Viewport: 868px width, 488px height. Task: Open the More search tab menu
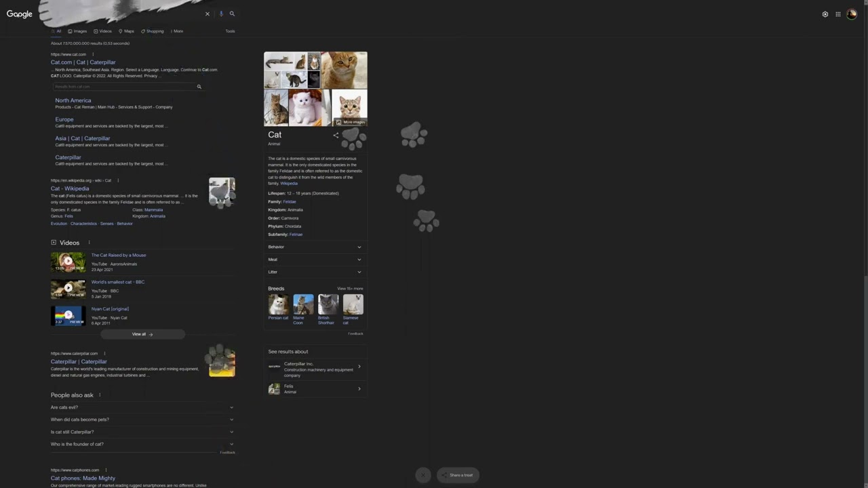(x=177, y=31)
